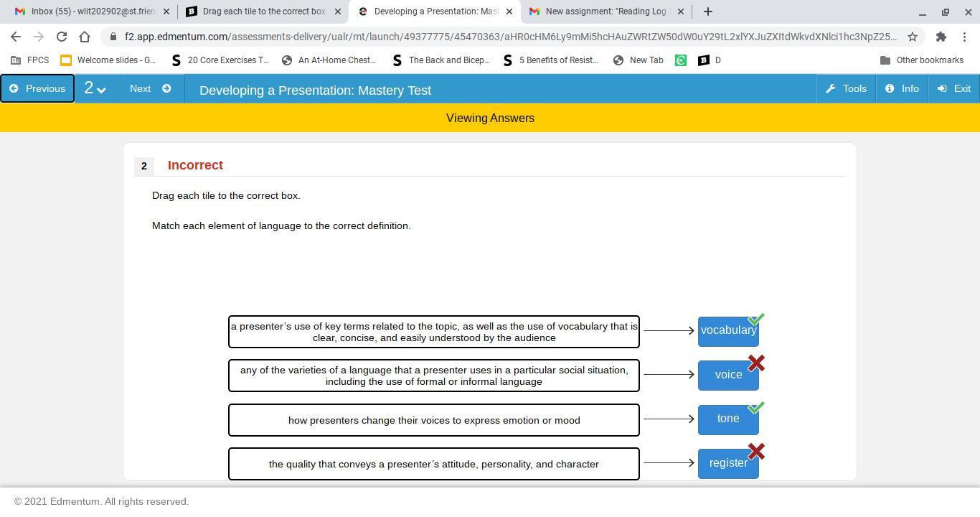Open the FPCS bookmarks folder
This screenshot has width=980, height=517.
tap(30, 60)
